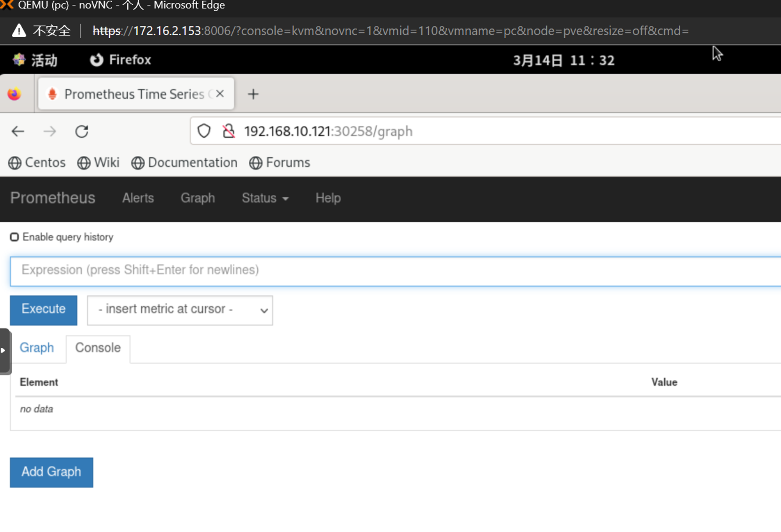The height and width of the screenshot is (532, 781).
Task: Click the insecure connection padlock icon
Action: tap(229, 132)
